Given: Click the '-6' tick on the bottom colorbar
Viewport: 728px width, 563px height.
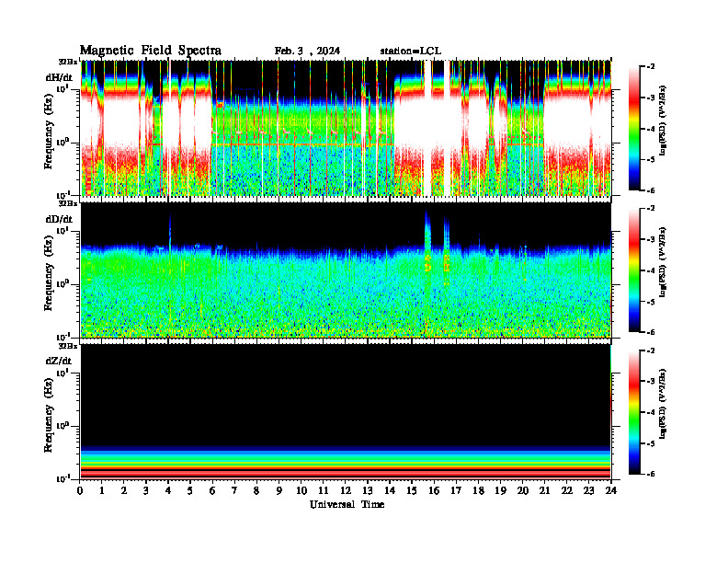Looking at the screenshot, I should [651, 474].
